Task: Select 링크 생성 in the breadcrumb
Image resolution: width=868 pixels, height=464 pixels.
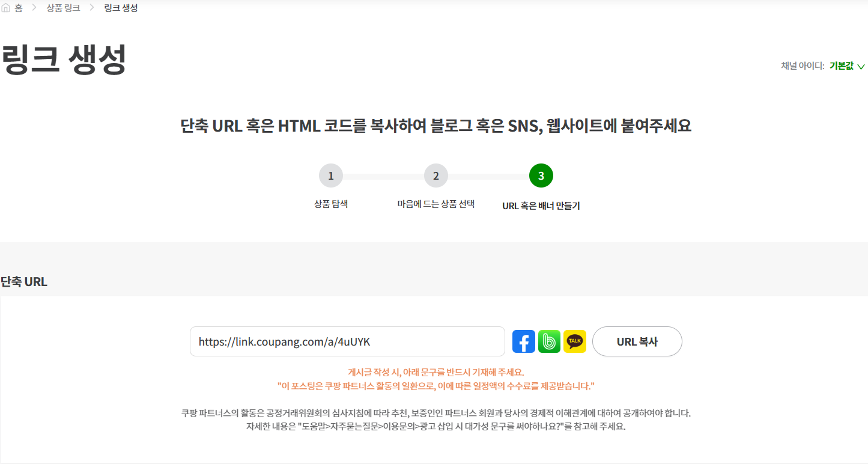Action: tap(119, 7)
